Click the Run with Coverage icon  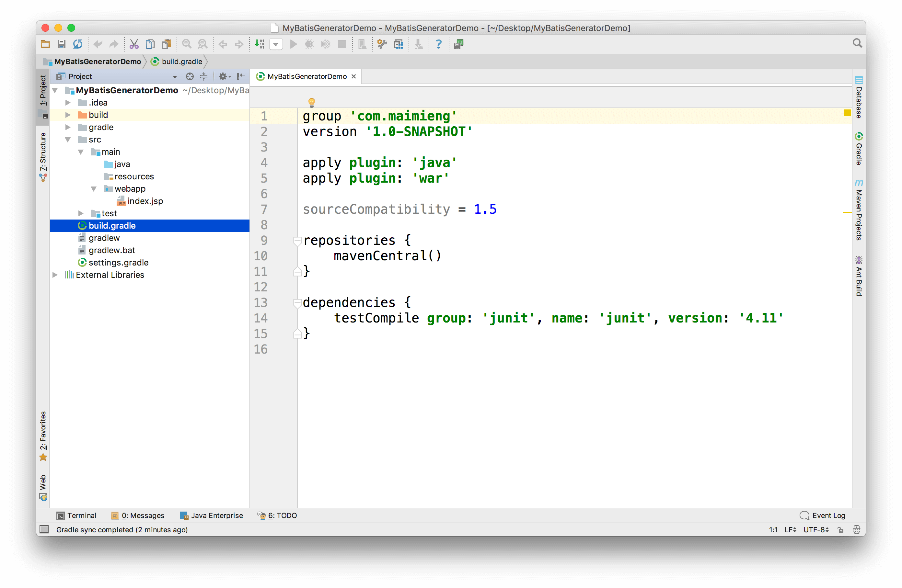[326, 44]
